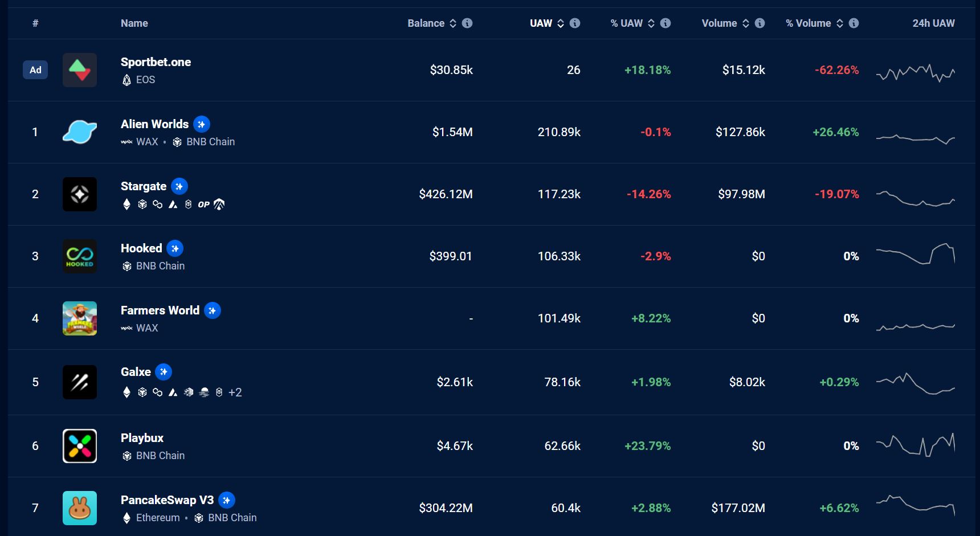Click the Playbux colorful X logo
Screen dimensions: 980x536
[x=79, y=446]
